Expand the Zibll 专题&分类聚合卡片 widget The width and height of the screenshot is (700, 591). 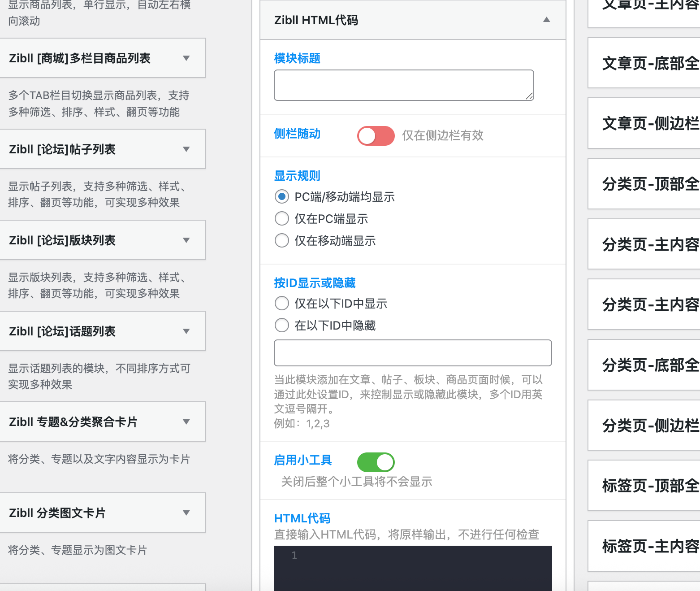(x=187, y=422)
